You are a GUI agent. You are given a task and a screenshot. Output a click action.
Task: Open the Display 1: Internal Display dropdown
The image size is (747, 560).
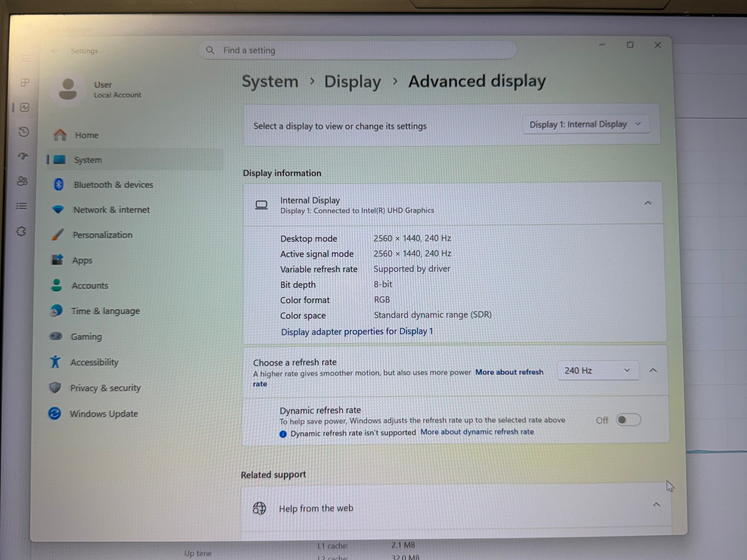586,124
